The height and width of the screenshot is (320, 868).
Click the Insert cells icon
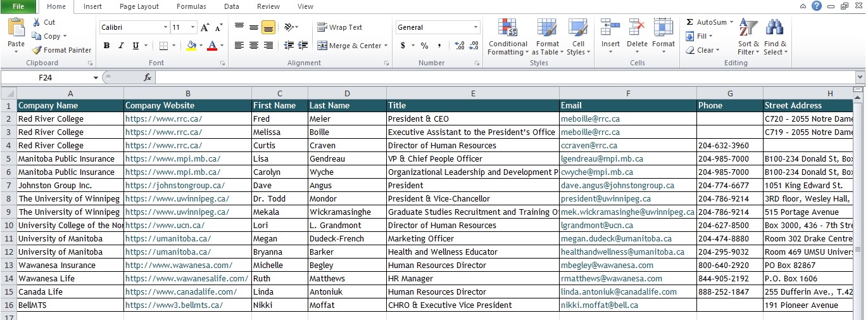pos(610,28)
